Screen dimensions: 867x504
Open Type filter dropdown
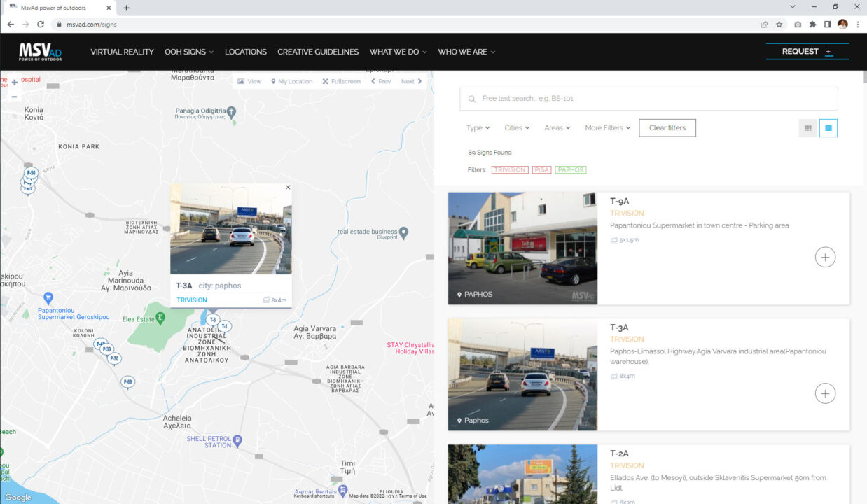click(x=478, y=128)
